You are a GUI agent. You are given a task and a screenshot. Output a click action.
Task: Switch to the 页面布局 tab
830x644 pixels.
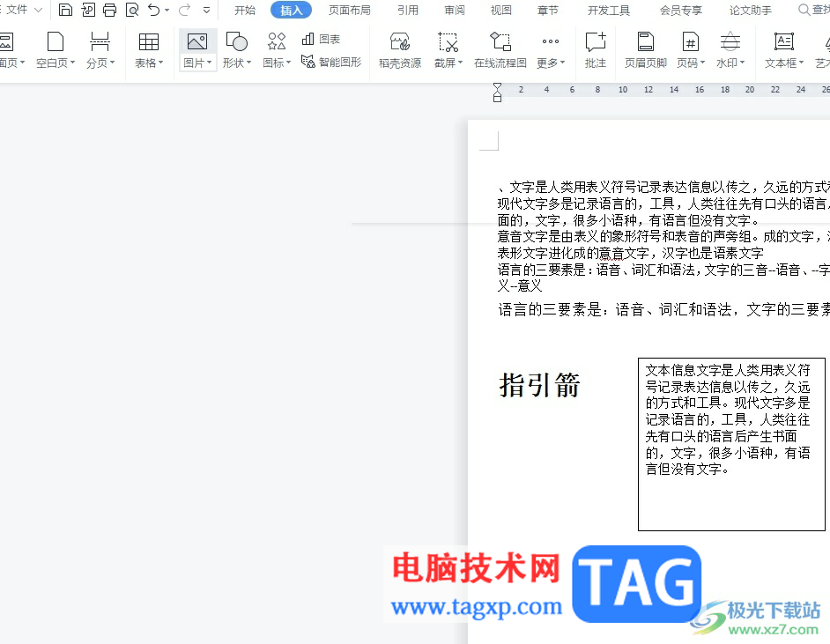(x=350, y=10)
